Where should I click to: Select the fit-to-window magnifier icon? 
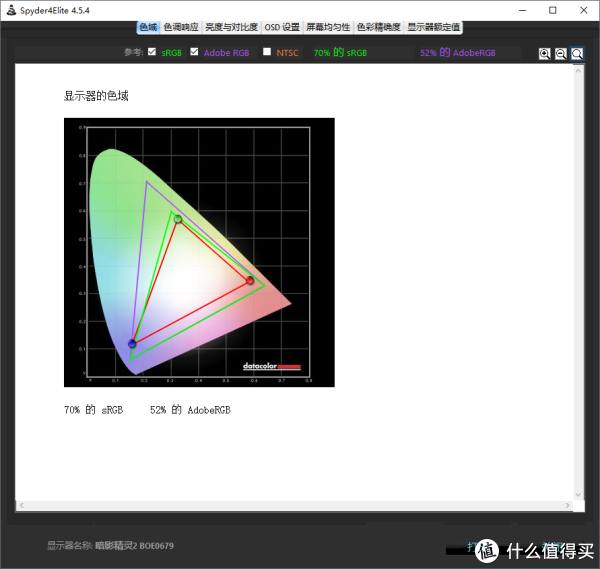point(577,54)
